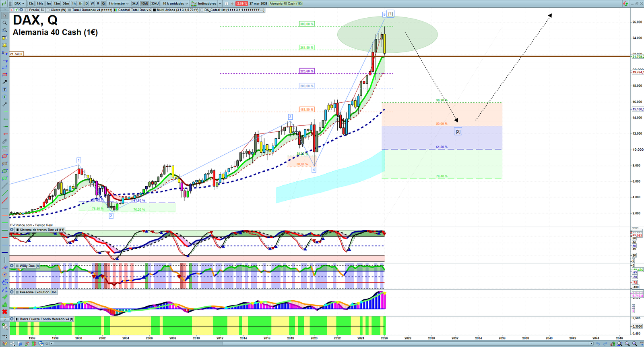The height and width of the screenshot is (347, 644).
Task: Toggle the Precio checkbox
Action: pos(27,10)
